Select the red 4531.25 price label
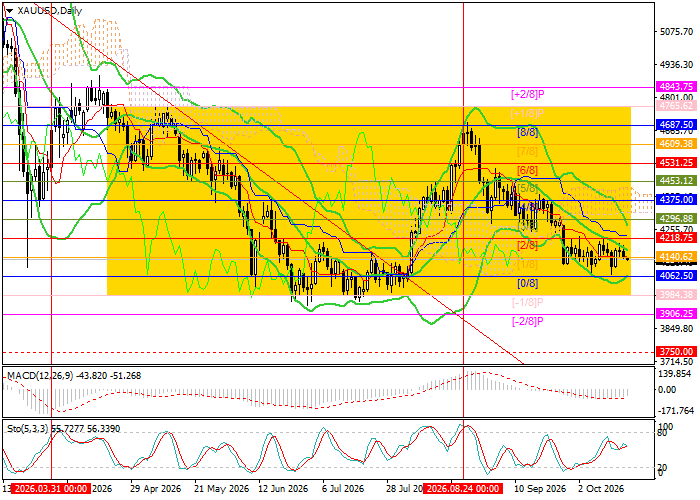Image resolution: width=700 pixels, height=500 pixels. (x=676, y=162)
